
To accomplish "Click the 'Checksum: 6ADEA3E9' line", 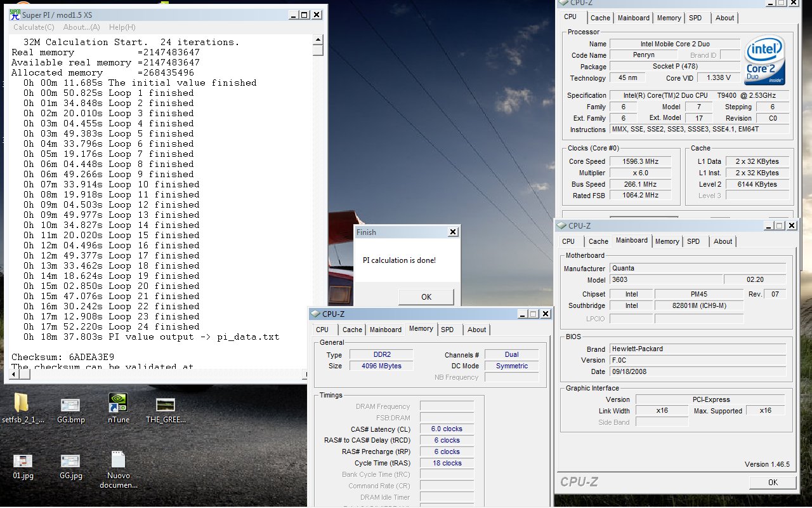I will pyautogui.click(x=63, y=357).
